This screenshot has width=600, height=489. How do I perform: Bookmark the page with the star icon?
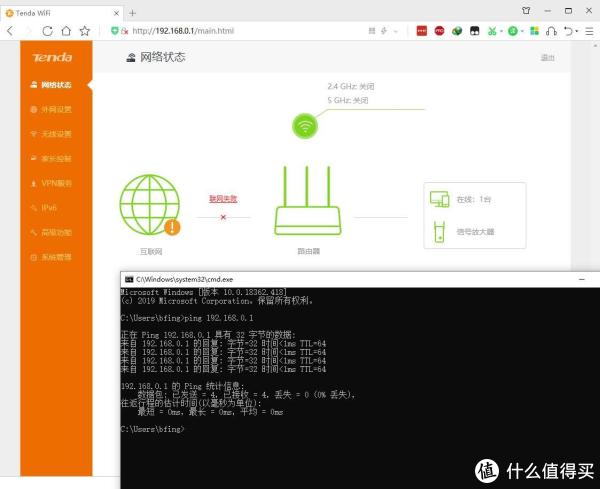click(x=85, y=31)
